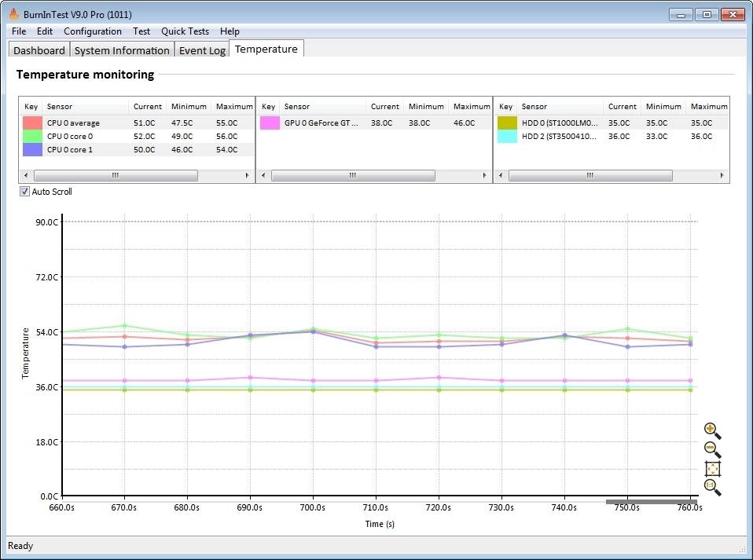Click left scroll arrow of CPU list
753x560 pixels.
(x=26, y=175)
